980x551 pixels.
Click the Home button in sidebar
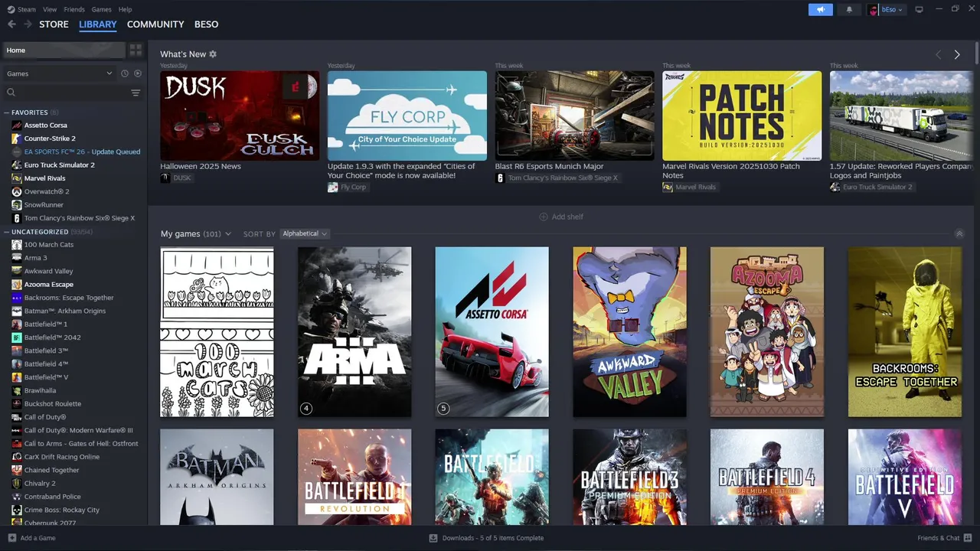(x=64, y=50)
